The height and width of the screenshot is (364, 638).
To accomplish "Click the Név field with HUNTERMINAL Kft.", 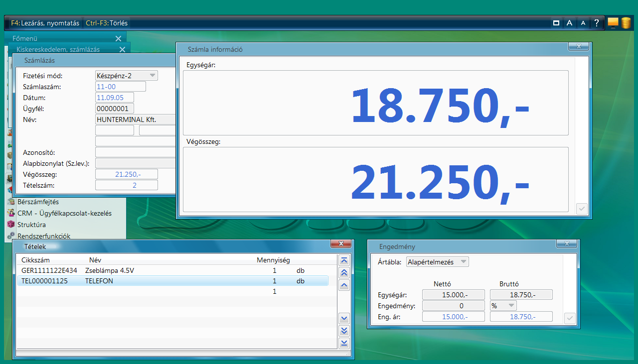I will [136, 120].
